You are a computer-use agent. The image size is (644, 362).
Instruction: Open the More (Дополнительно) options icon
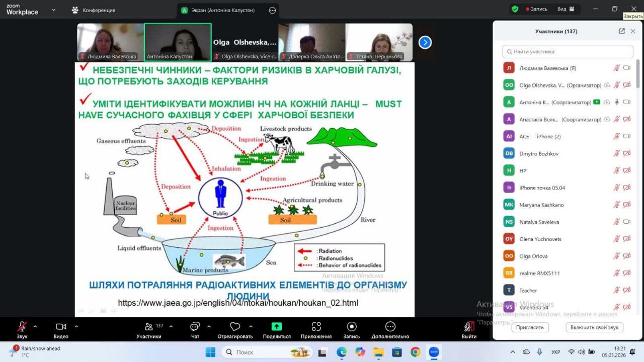pyautogui.click(x=390, y=327)
